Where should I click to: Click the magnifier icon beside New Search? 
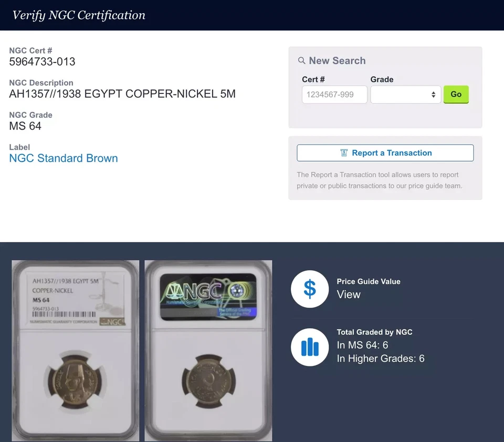click(x=301, y=60)
